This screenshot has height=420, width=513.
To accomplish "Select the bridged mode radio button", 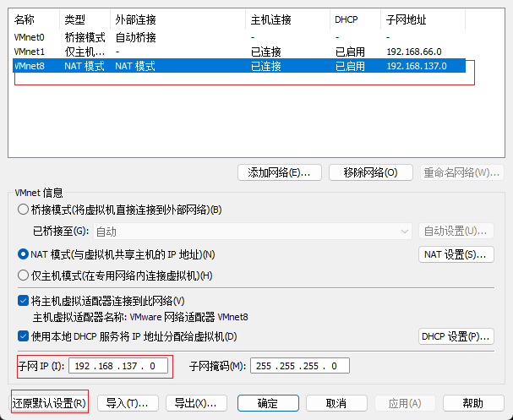I will [23, 210].
